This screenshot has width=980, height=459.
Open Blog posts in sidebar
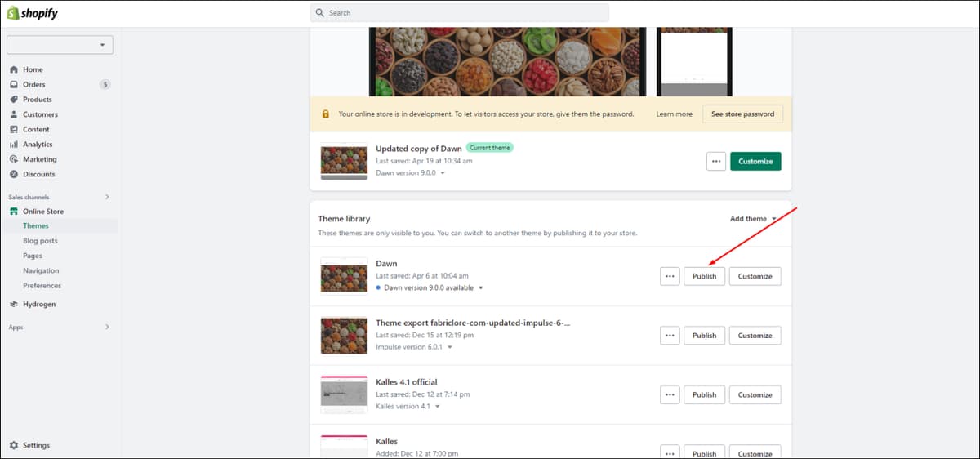pos(40,241)
